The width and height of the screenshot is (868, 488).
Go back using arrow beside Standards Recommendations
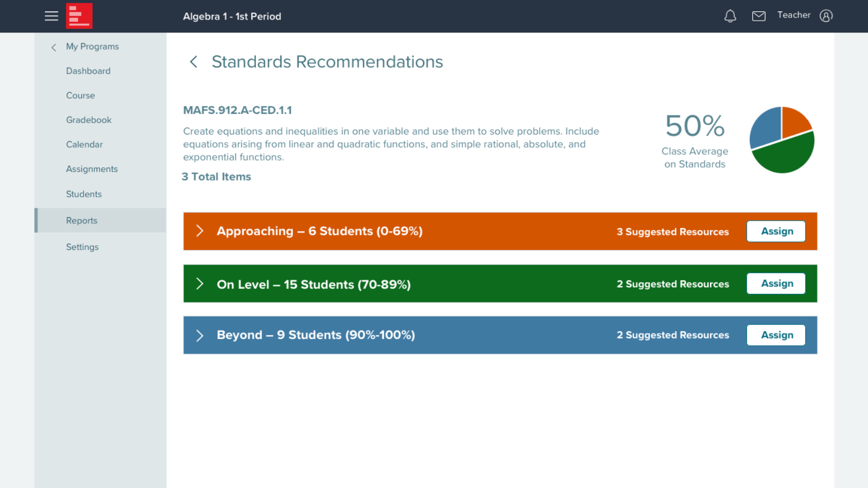point(194,62)
